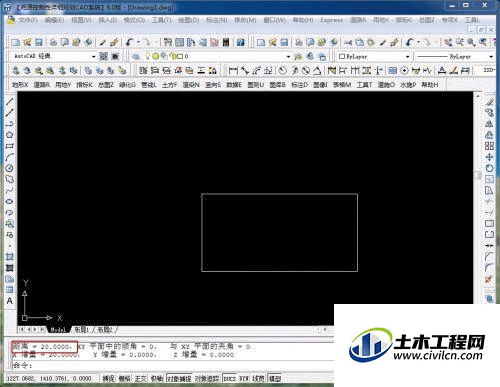Viewport: 500px width, 387px height.
Task: Select the Multiline Text A tool
Action: pos(10,301)
